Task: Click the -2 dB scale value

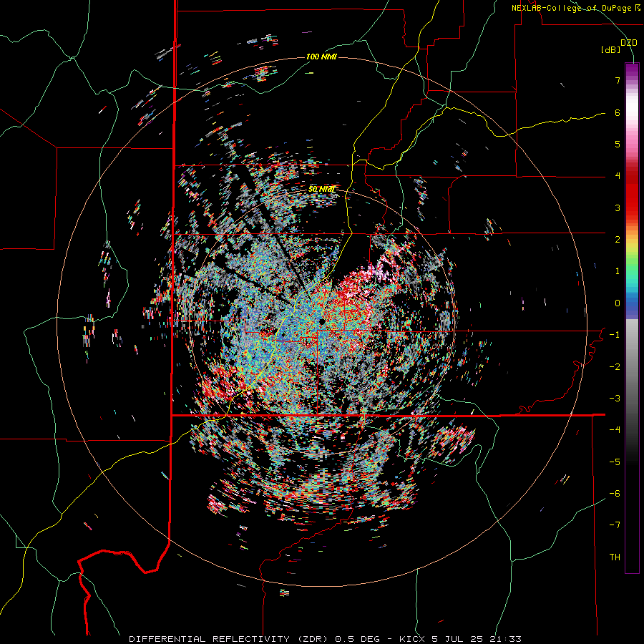Action: tap(615, 367)
